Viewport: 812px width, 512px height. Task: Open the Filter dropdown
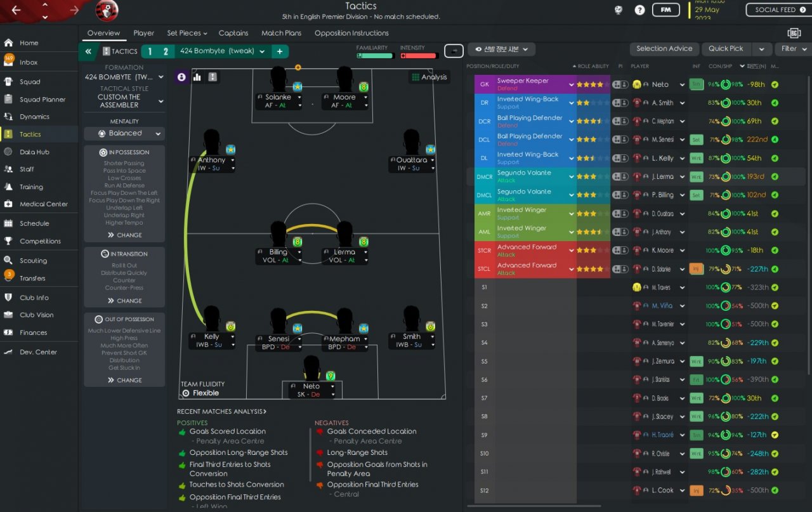794,49
